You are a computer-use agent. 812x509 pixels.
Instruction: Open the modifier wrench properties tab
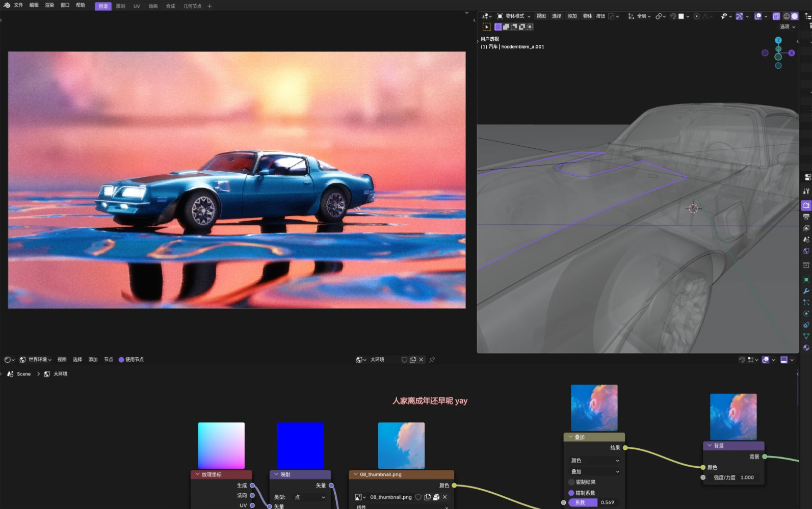(x=806, y=291)
